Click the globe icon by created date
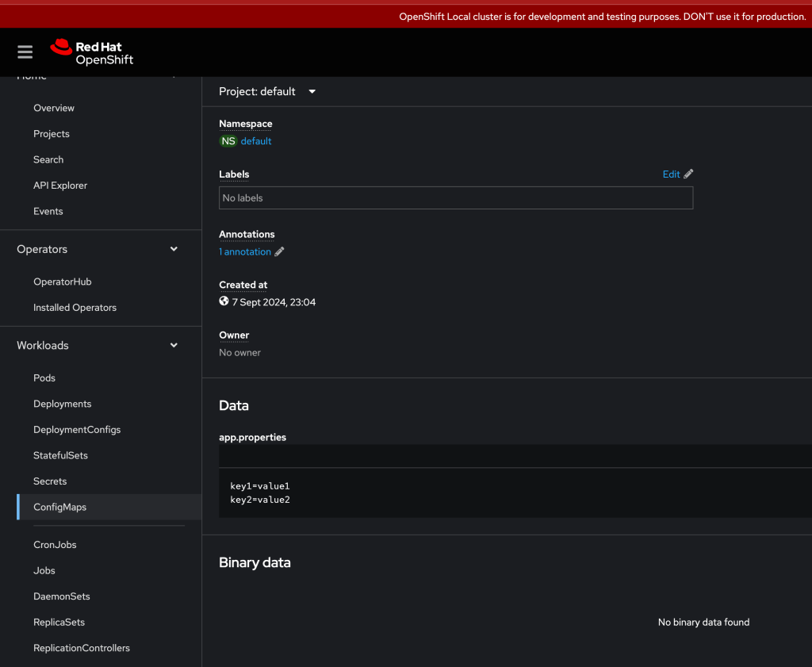 point(224,301)
